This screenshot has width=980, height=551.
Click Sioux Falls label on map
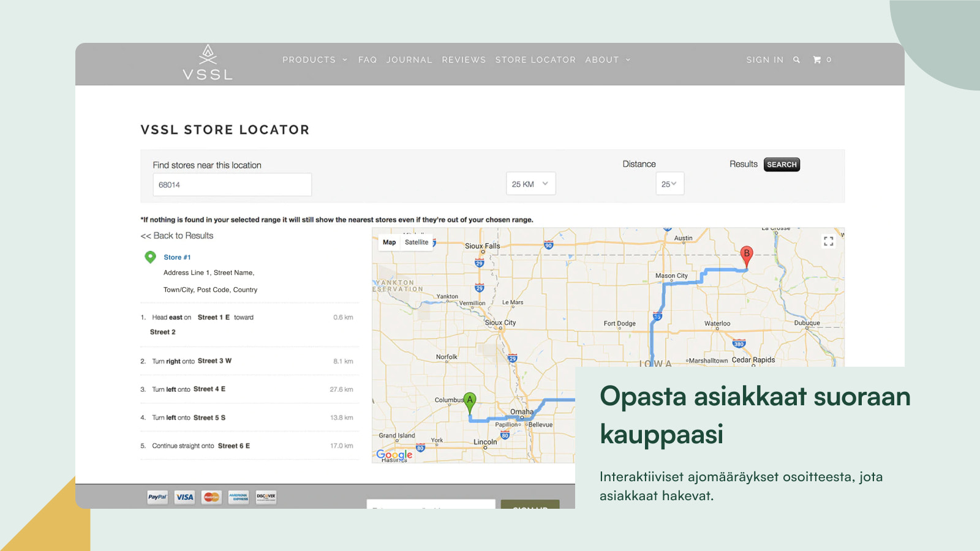[483, 246]
